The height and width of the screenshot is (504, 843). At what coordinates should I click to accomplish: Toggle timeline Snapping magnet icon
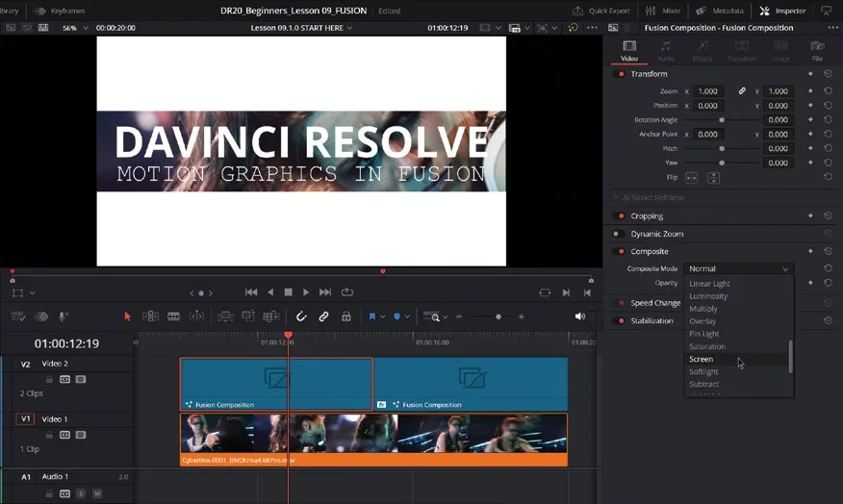tap(301, 316)
